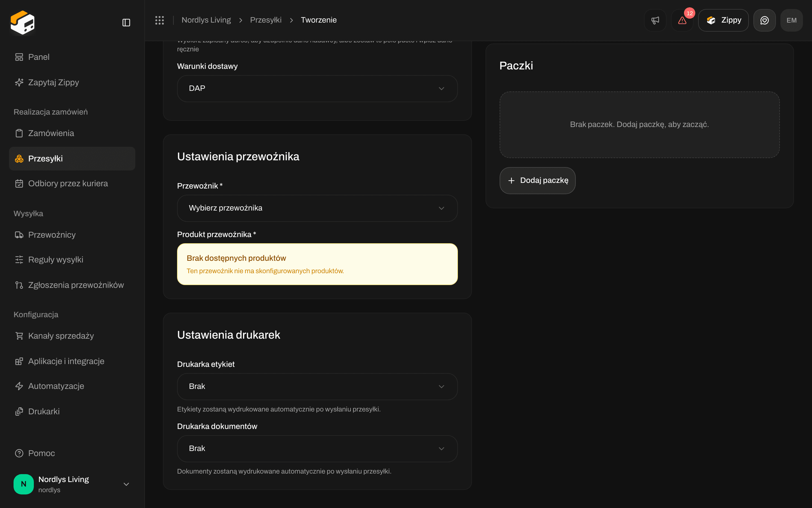Open Zamówienia menu item
The height and width of the screenshot is (508, 812).
[x=72, y=133]
